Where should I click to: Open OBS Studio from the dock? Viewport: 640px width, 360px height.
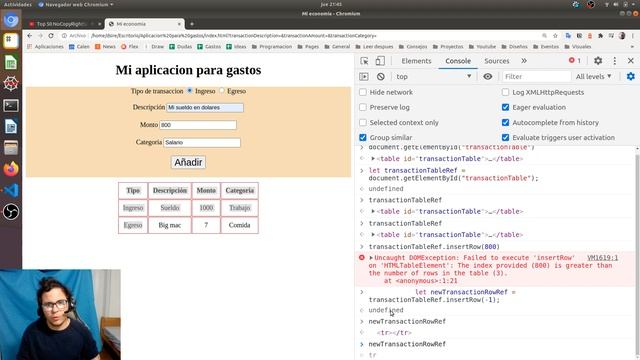[x=11, y=211]
